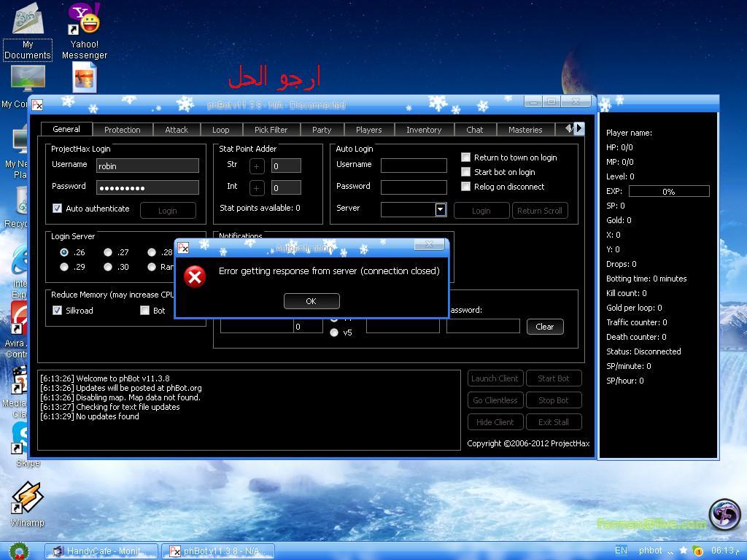747x560 pixels.
Task: Click the Launch Client button
Action: pos(495,378)
